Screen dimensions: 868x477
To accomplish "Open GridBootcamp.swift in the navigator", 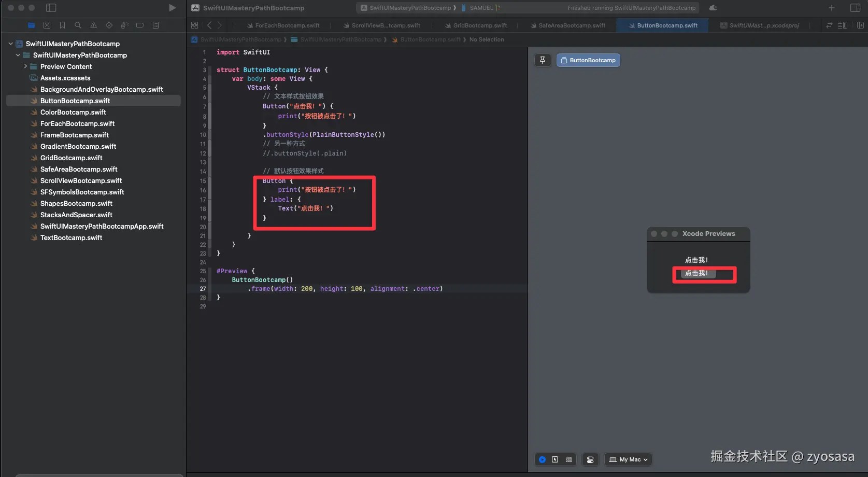I will (72, 158).
